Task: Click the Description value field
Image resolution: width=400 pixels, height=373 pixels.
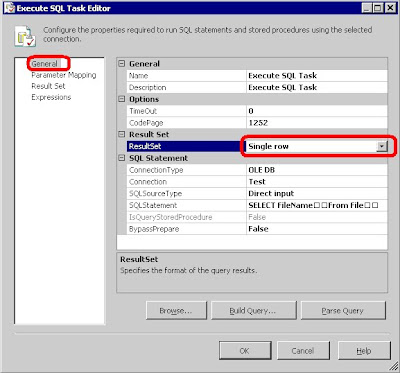Action: pos(317,87)
